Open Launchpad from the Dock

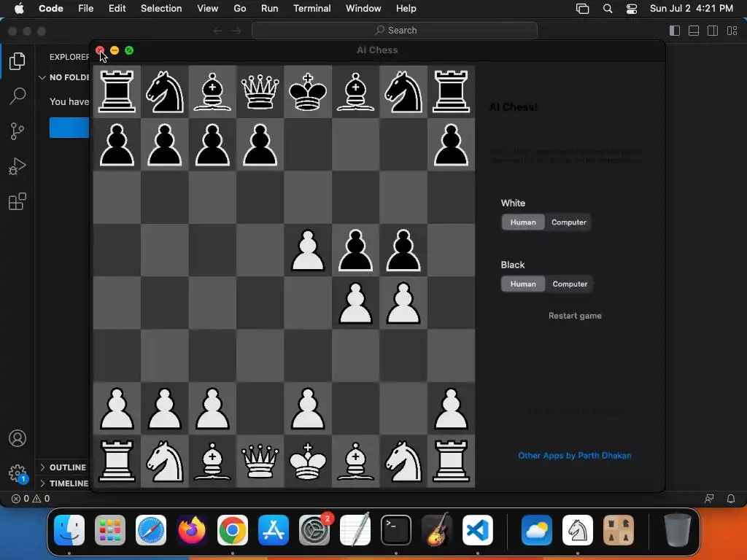tap(110, 530)
